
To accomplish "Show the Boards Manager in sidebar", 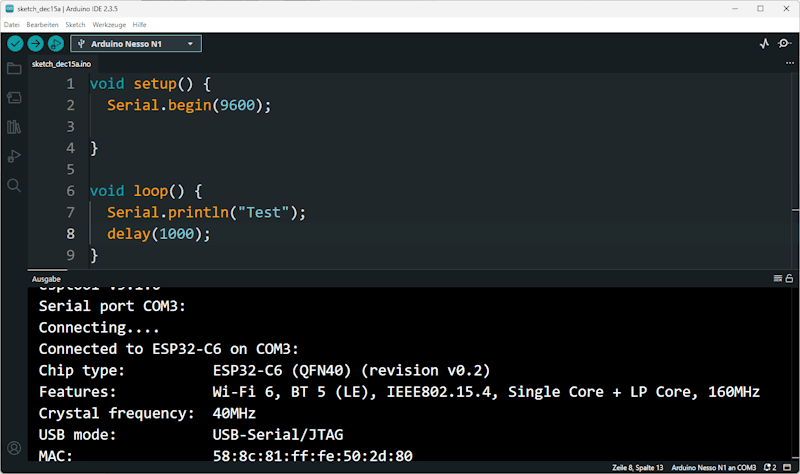I will tap(14, 97).
